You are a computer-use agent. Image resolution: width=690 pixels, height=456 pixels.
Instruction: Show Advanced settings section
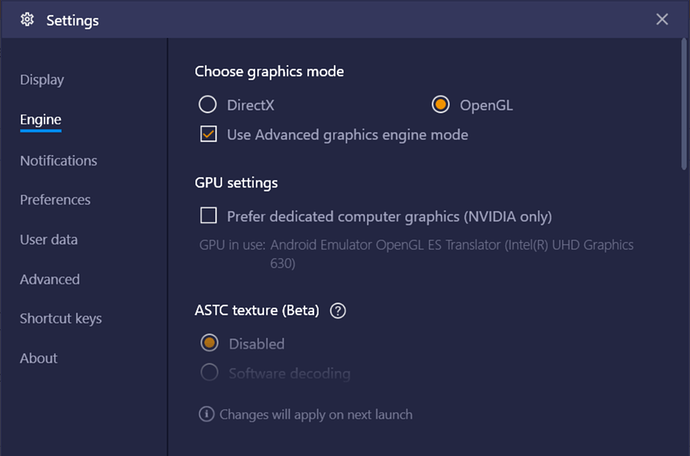50,279
